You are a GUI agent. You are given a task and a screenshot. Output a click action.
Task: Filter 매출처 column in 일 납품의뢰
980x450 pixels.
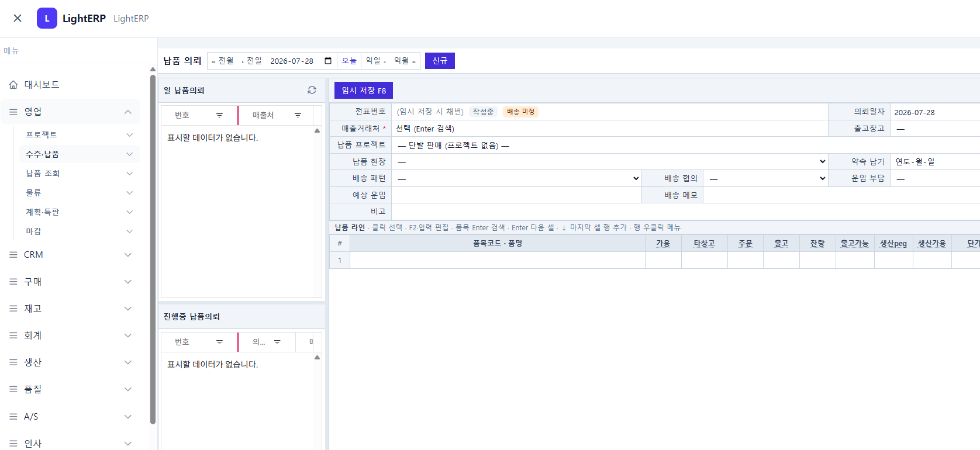pos(298,115)
